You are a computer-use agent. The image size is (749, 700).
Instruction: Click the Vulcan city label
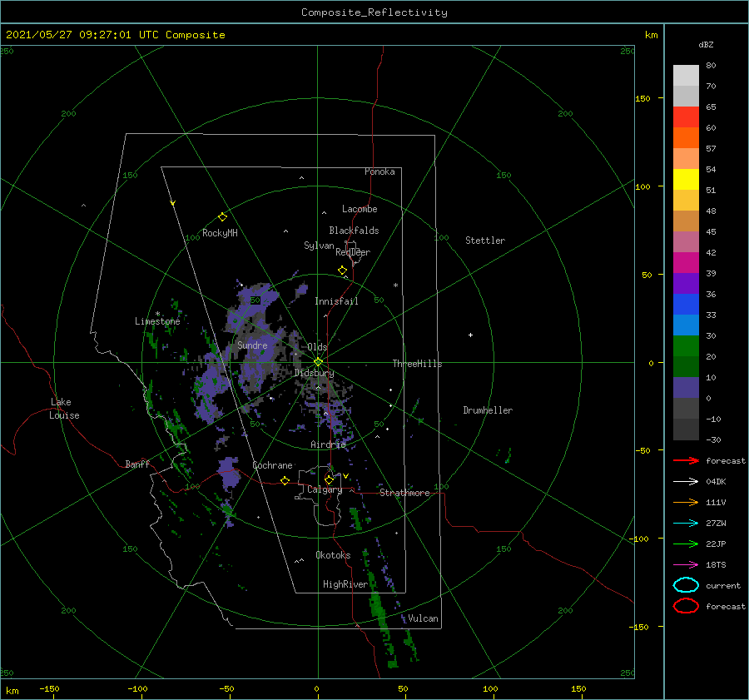point(423,618)
